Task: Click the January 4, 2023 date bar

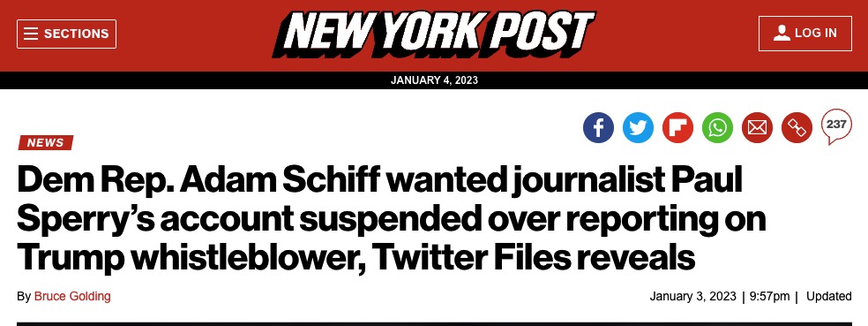Action: pos(434,80)
